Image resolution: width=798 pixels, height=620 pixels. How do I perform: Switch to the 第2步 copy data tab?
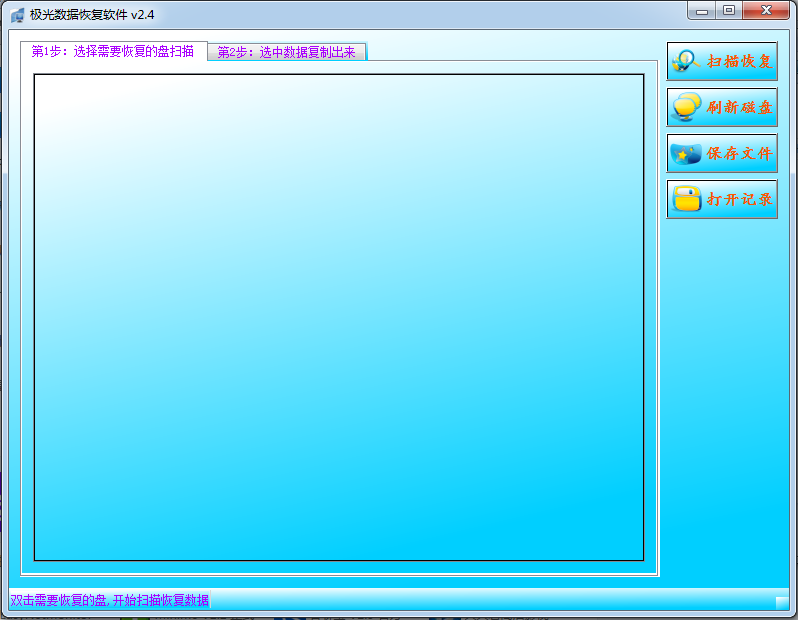[x=287, y=52]
